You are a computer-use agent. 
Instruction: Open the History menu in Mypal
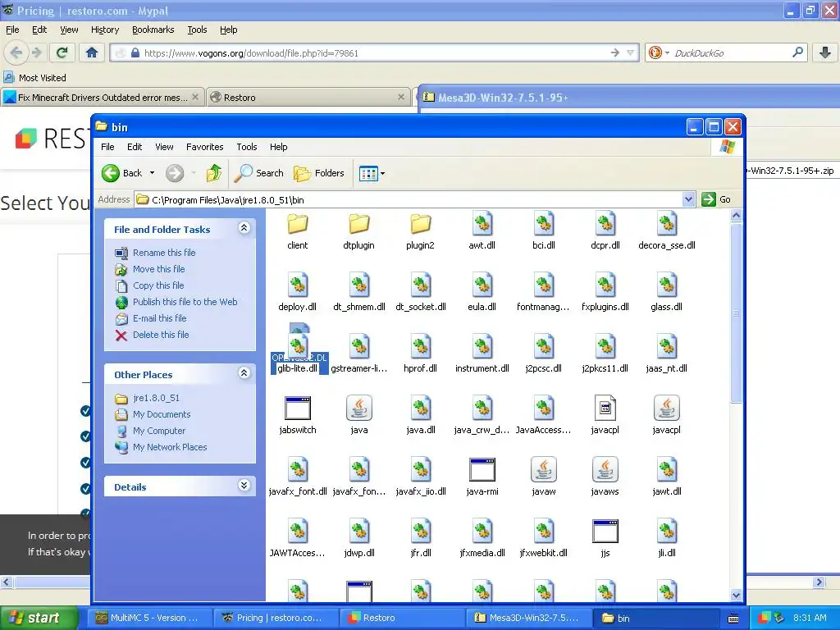pos(104,30)
